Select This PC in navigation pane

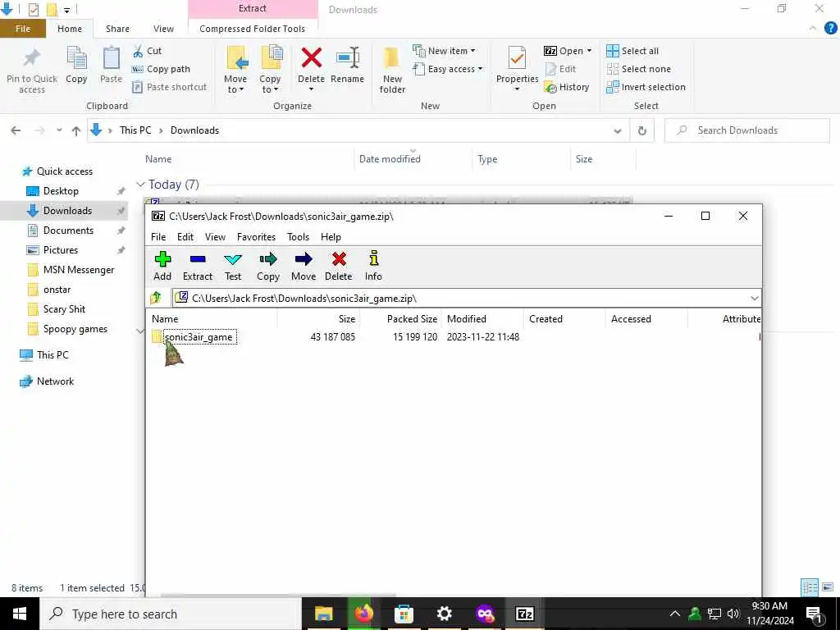(52, 354)
